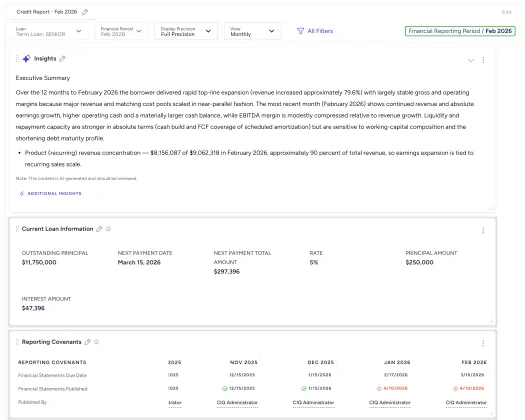The image size is (525, 420).
Task: Click CIQ Administrator under Feb 2026
Action: point(466,403)
